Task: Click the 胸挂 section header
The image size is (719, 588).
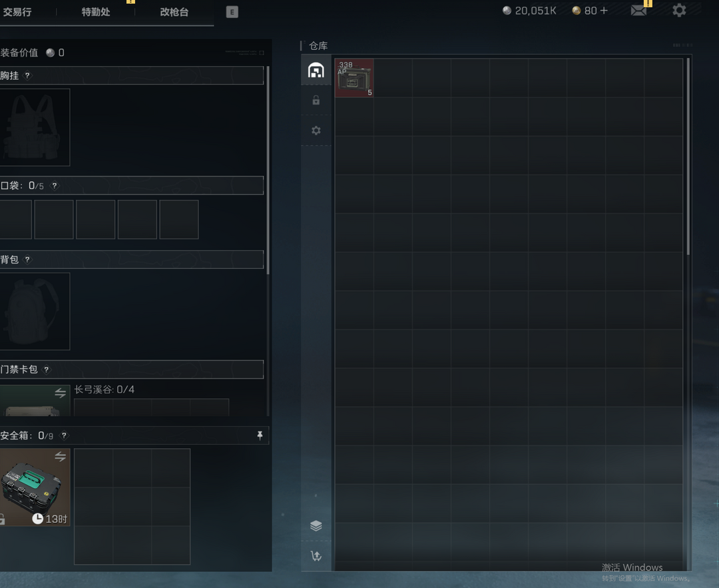Action: pos(132,75)
